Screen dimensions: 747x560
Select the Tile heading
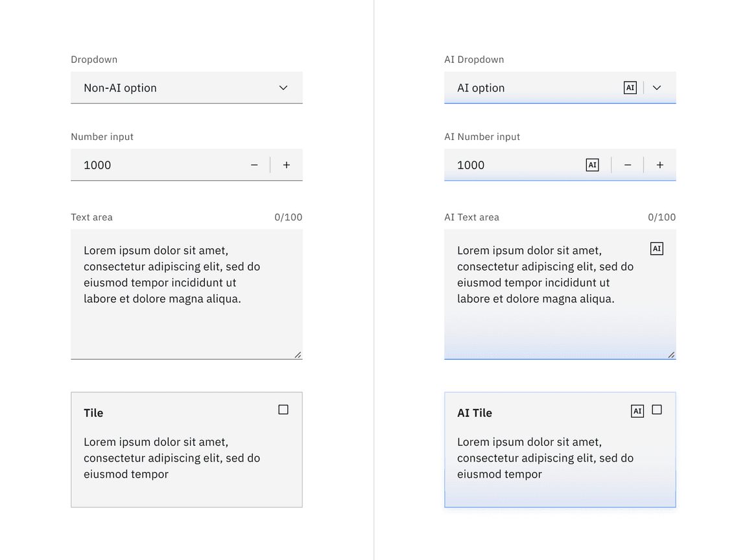pyautogui.click(x=93, y=413)
